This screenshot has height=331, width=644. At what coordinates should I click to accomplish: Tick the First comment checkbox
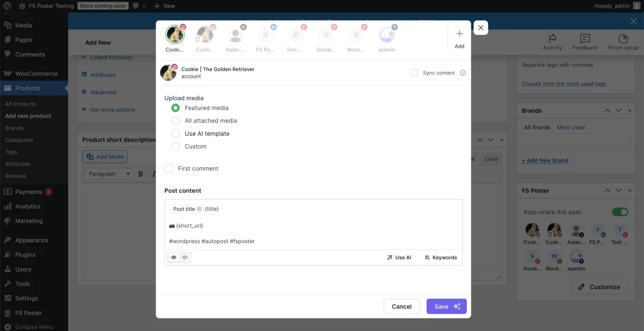point(169,168)
